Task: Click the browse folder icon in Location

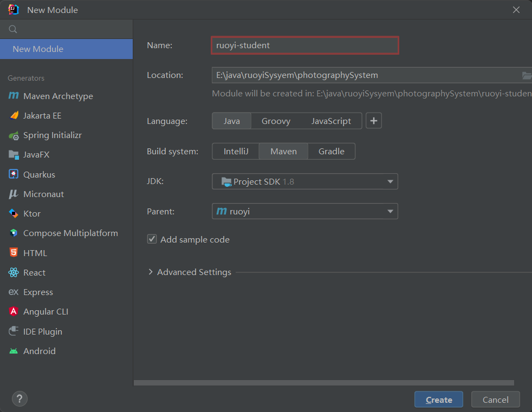Action: pyautogui.click(x=527, y=75)
